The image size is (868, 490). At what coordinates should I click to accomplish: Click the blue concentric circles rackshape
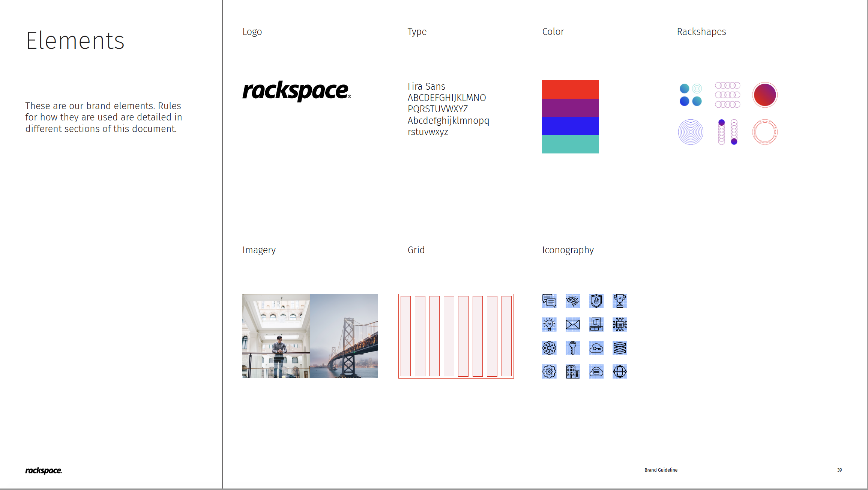click(691, 132)
